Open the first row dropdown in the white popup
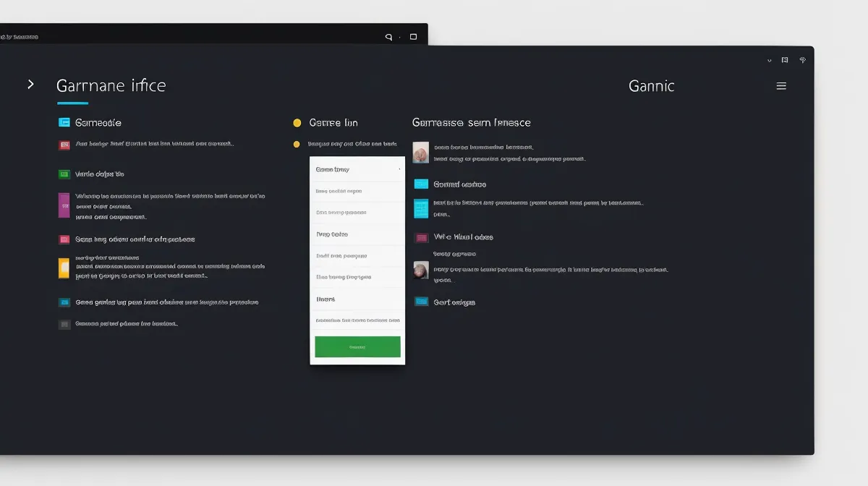This screenshot has height=486, width=868. [357, 169]
